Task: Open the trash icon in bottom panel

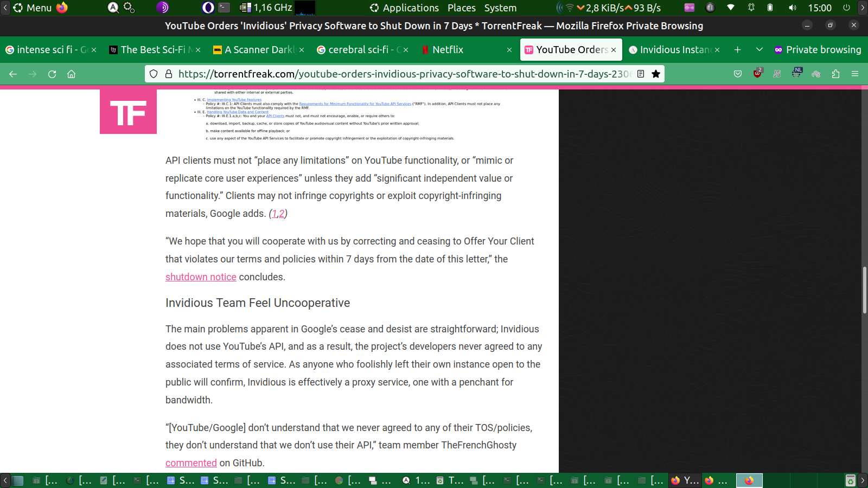Action: coord(850,480)
